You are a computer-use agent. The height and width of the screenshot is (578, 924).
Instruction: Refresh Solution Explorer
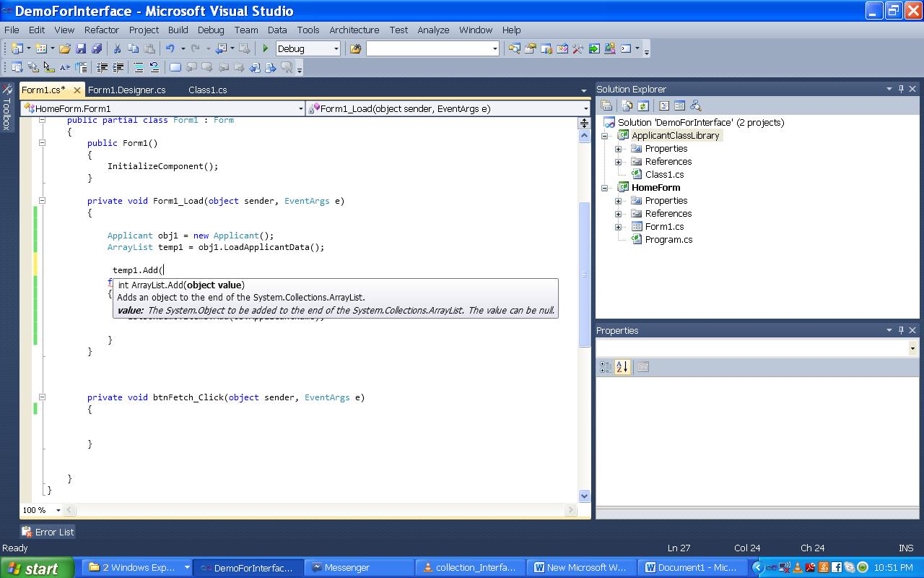coord(642,105)
